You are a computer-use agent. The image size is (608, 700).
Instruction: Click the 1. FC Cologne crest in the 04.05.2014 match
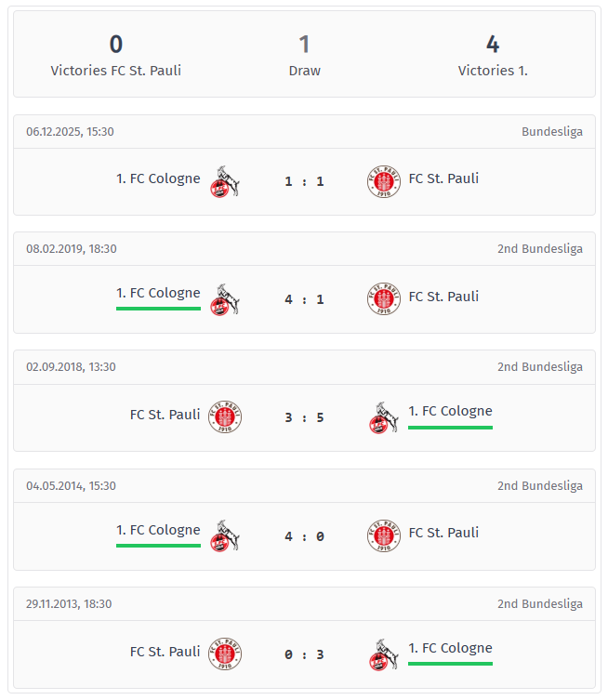tap(224, 535)
